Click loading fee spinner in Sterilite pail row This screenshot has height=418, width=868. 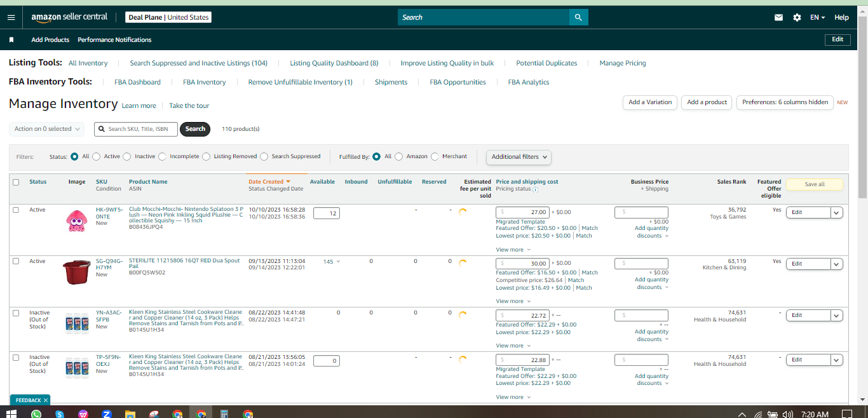(x=463, y=262)
